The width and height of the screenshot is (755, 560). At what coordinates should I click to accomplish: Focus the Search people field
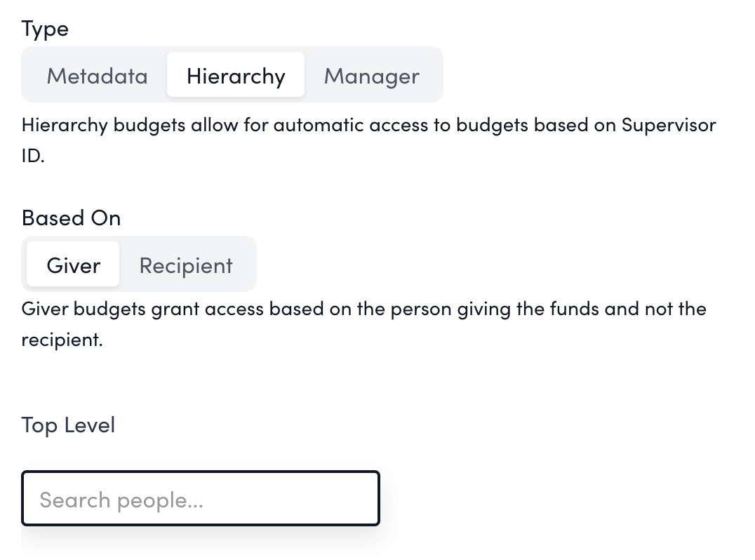201,499
